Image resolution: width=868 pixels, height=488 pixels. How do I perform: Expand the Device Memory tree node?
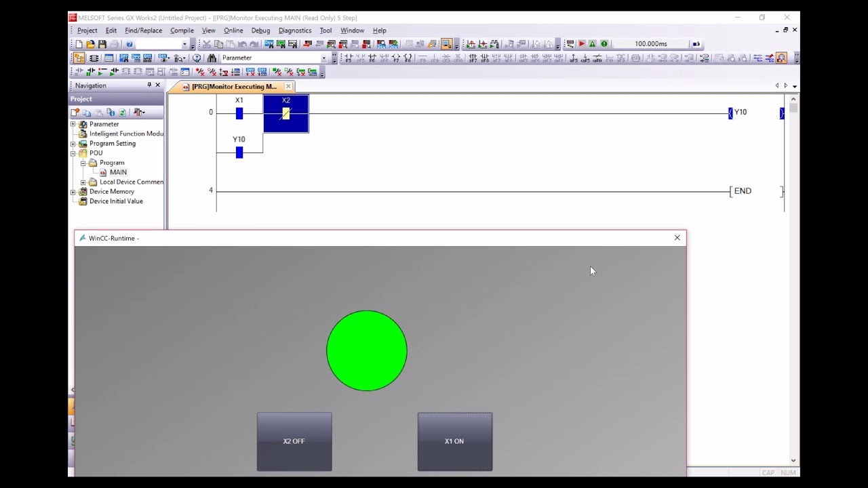pyautogui.click(x=73, y=192)
